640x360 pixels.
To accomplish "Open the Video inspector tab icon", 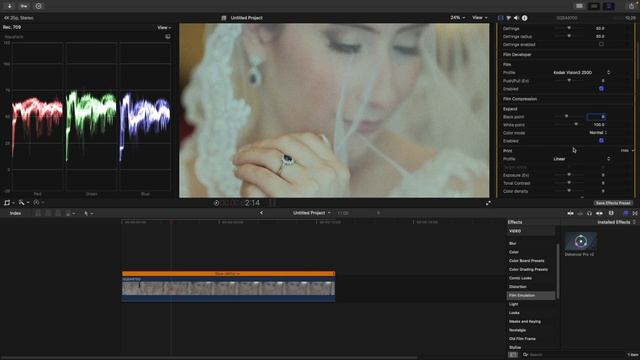I will pyautogui.click(x=500, y=18).
